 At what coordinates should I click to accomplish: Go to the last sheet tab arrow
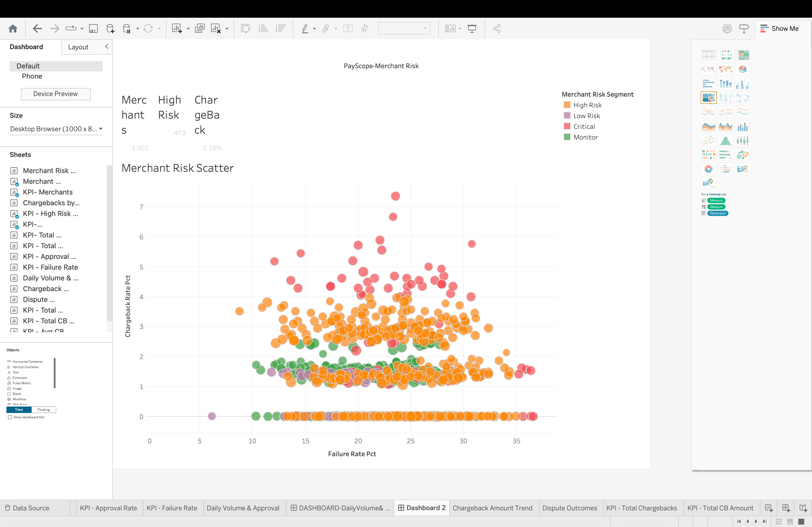pos(765,522)
